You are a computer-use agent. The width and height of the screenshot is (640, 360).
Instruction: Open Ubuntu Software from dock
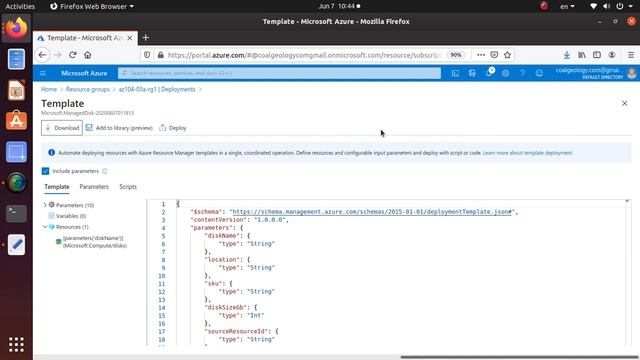[x=16, y=121]
